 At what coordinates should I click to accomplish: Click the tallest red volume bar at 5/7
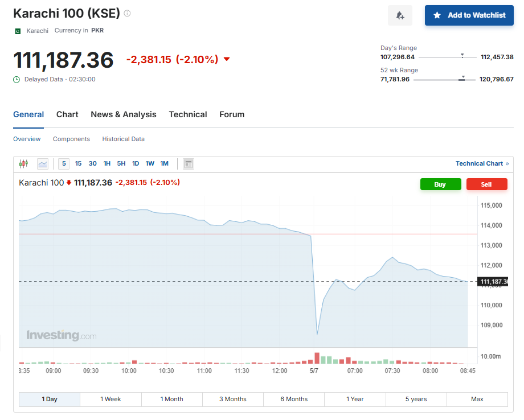(317, 358)
